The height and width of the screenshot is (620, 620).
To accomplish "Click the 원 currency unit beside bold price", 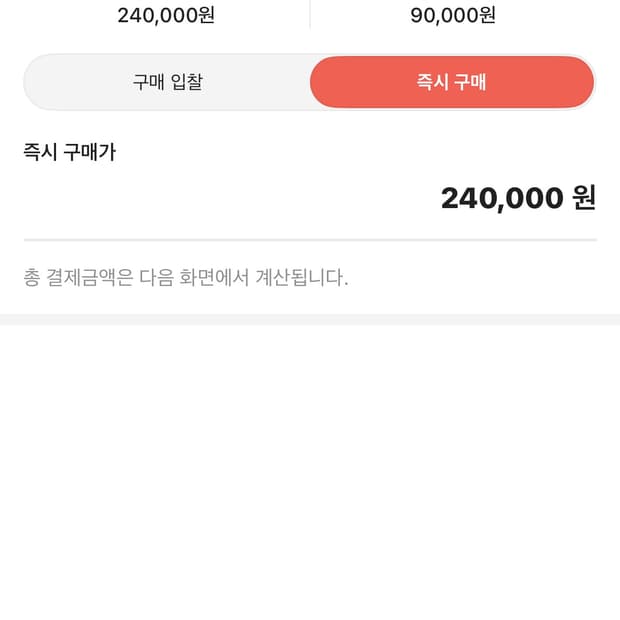I will (584, 198).
